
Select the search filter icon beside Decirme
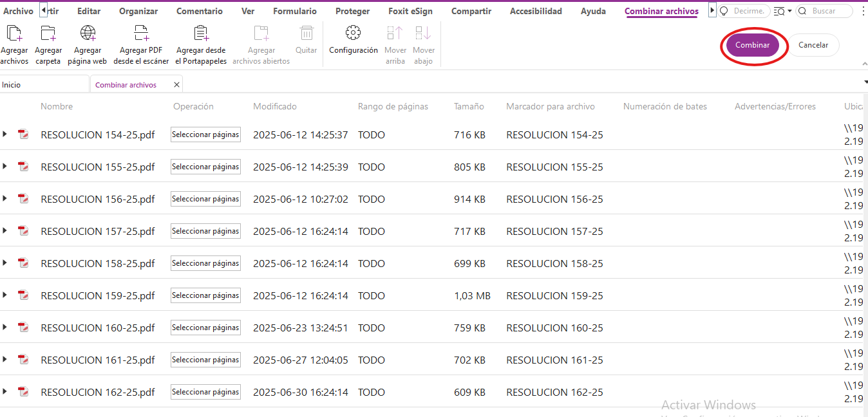click(x=778, y=11)
